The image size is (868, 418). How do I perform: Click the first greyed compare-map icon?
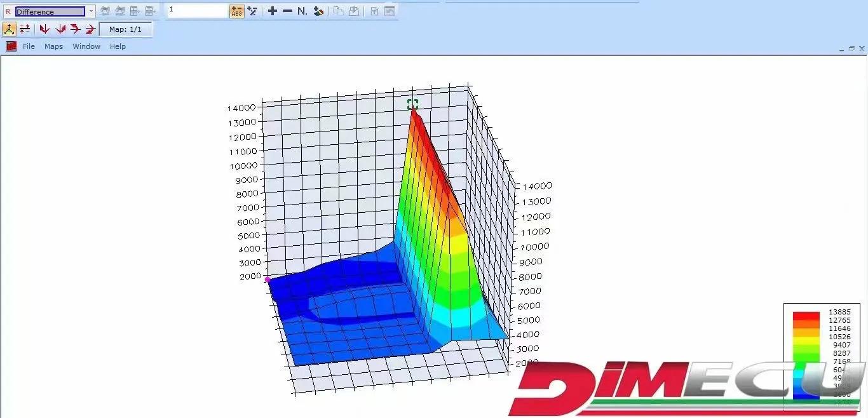[105, 11]
